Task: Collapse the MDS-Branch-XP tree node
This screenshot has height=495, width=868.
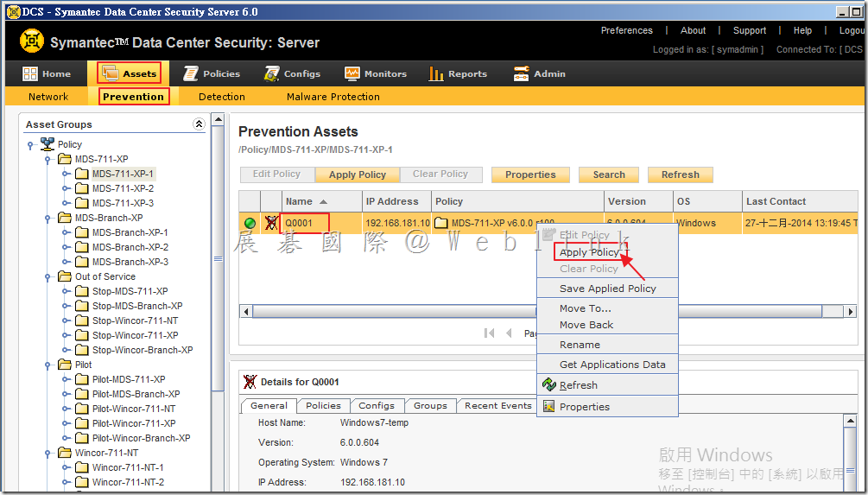Action: (48, 219)
